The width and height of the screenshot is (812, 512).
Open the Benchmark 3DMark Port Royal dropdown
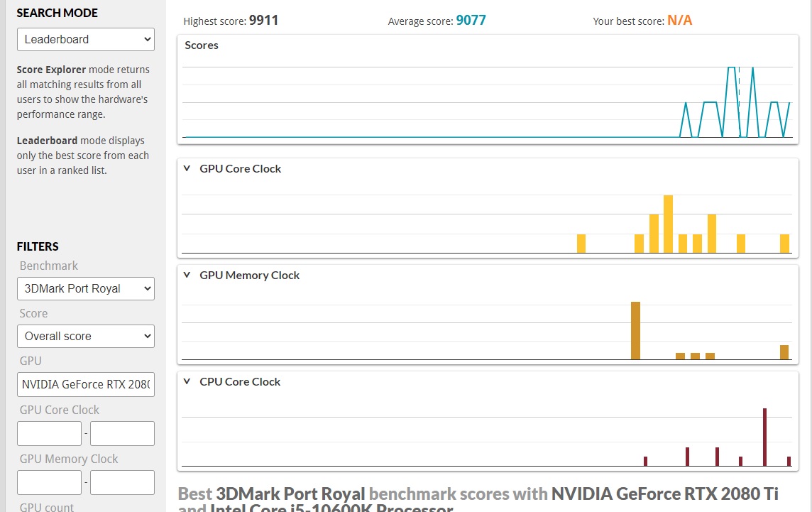pyautogui.click(x=85, y=288)
